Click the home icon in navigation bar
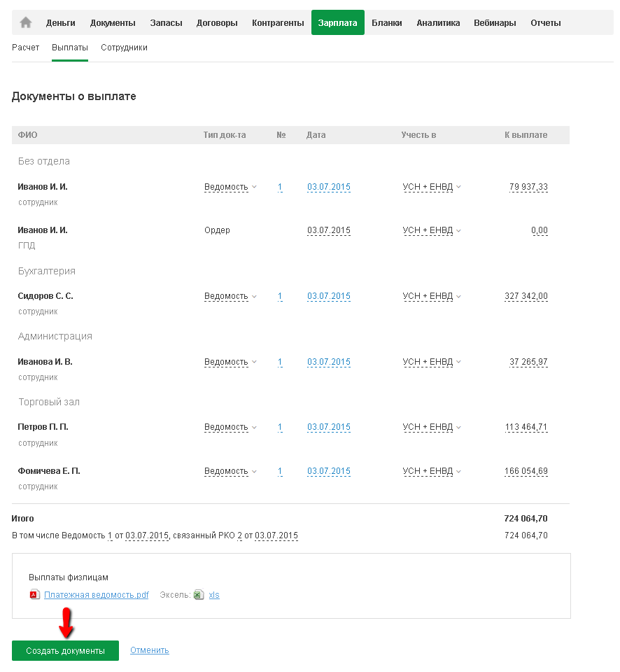This screenshot has height=672, width=620. click(x=26, y=22)
